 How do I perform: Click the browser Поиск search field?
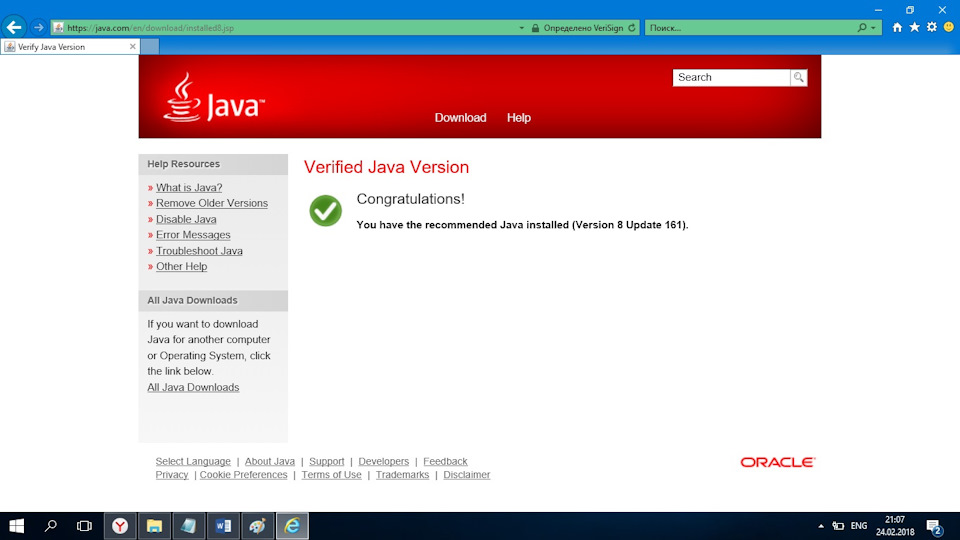point(752,28)
